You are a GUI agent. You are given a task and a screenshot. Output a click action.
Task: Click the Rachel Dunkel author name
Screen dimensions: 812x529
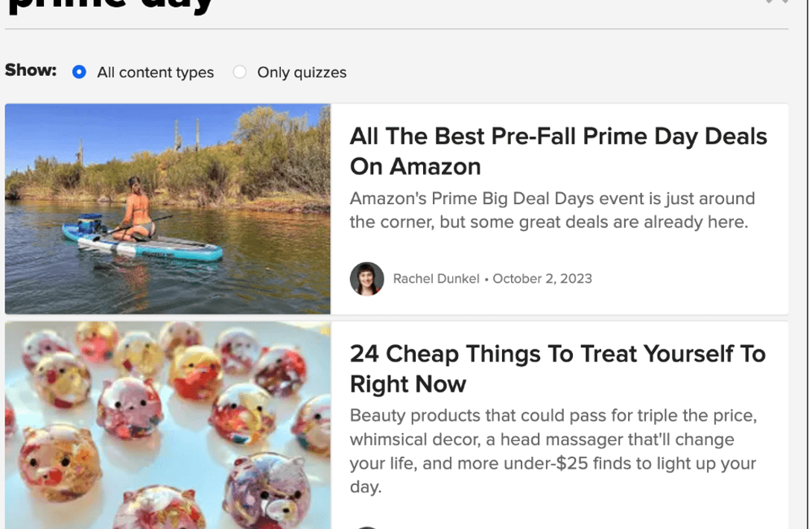[x=436, y=279]
